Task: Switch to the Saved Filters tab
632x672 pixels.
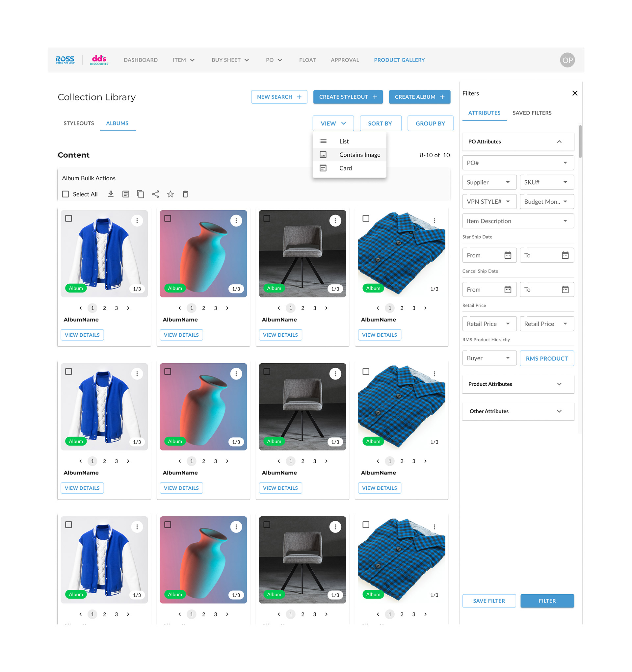Action: (x=532, y=113)
